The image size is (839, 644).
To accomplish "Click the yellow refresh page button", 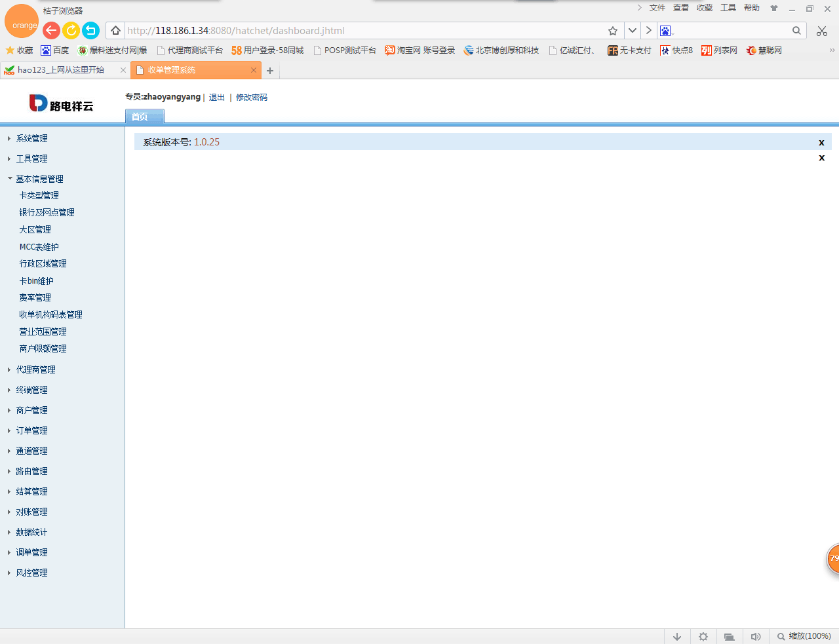I will click(71, 30).
